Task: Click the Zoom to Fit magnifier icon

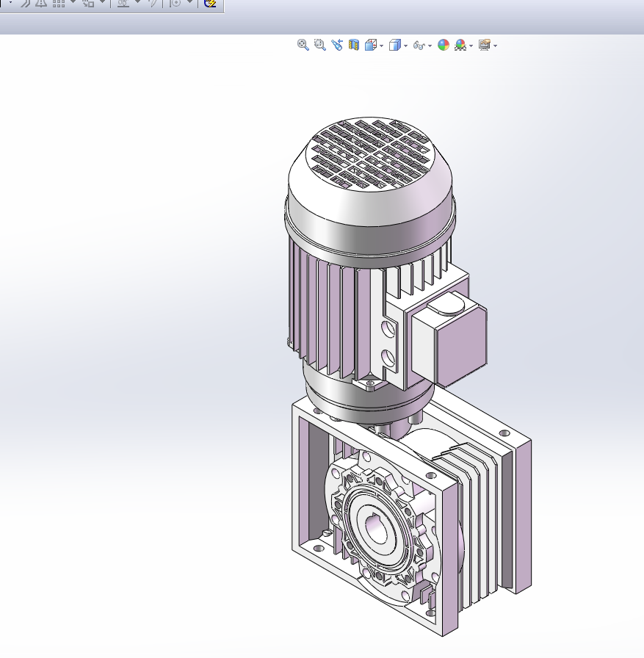Action: click(x=303, y=45)
